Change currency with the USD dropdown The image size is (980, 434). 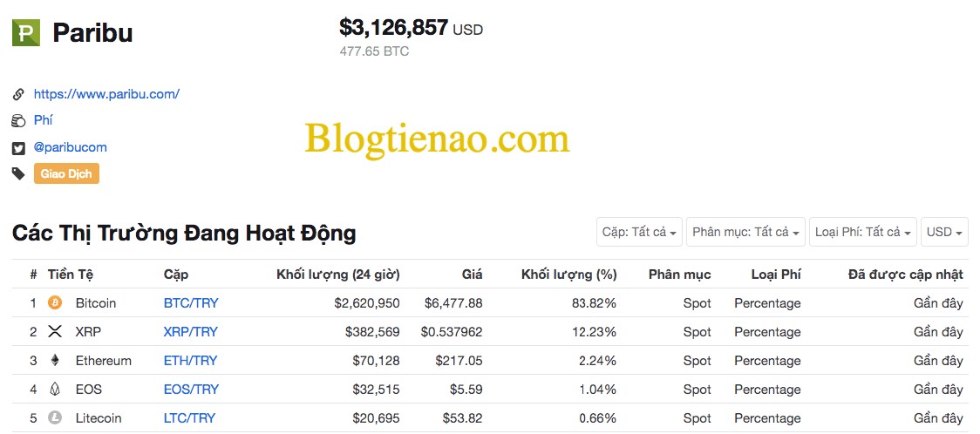click(944, 232)
